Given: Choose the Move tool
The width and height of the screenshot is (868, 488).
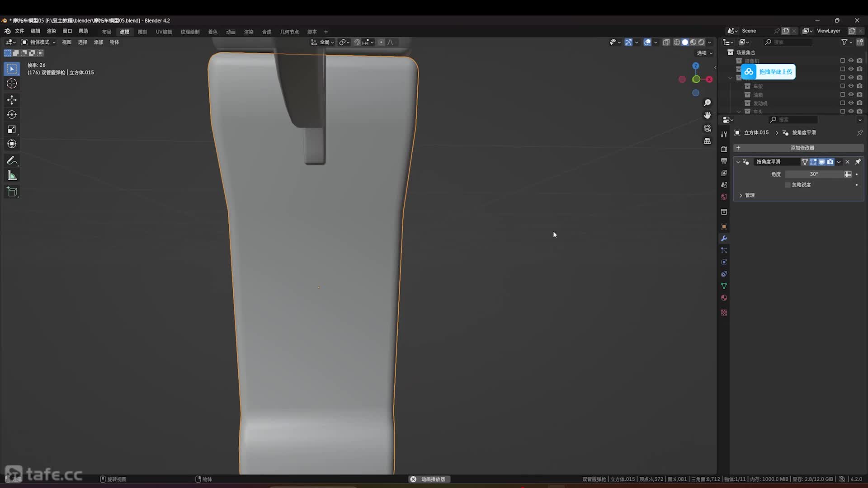Looking at the screenshot, I should [12, 99].
